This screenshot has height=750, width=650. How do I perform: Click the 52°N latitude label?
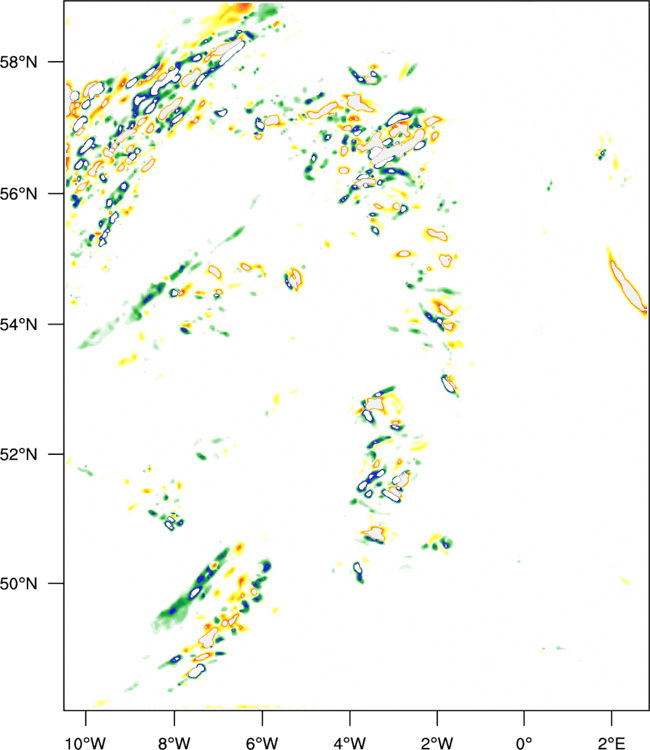(x=18, y=454)
